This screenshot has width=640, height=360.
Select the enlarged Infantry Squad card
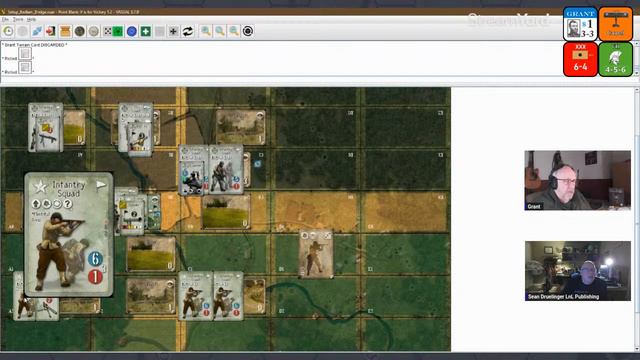[69, 234]
